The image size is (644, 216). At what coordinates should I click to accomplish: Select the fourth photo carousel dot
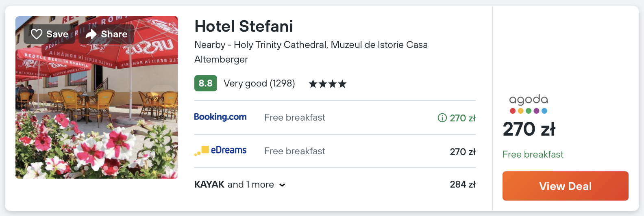106,168
